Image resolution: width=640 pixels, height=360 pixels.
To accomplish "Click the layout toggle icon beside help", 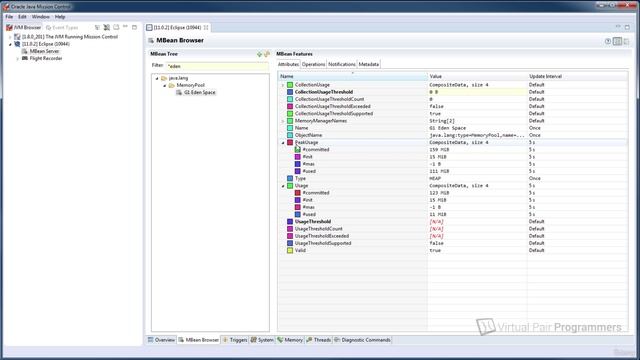I will [618, 41].
